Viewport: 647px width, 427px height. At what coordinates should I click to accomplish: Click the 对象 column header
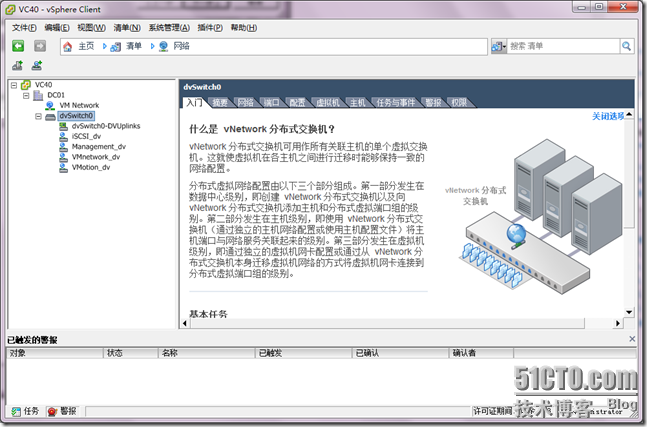tap(54, 353)
